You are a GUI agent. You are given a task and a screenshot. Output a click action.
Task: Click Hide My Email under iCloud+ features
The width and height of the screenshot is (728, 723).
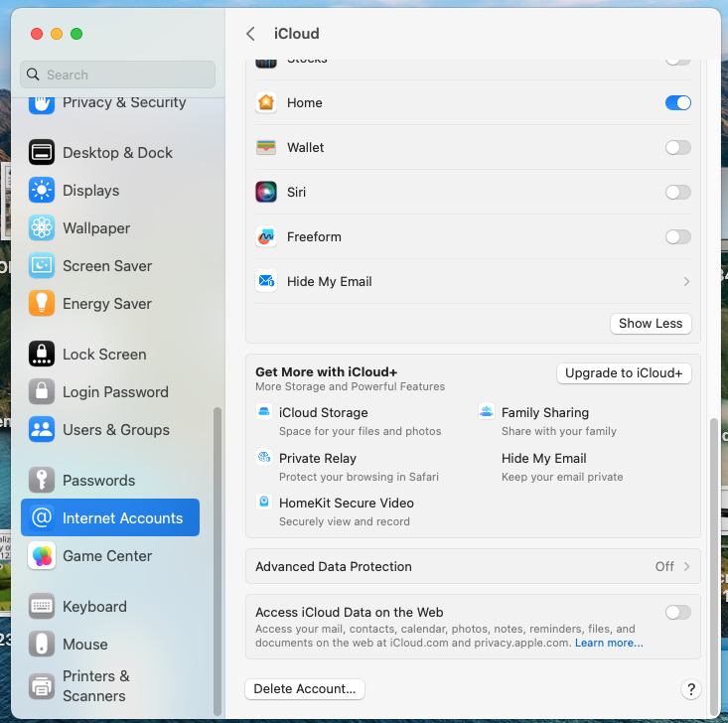[x=543, y=458]
